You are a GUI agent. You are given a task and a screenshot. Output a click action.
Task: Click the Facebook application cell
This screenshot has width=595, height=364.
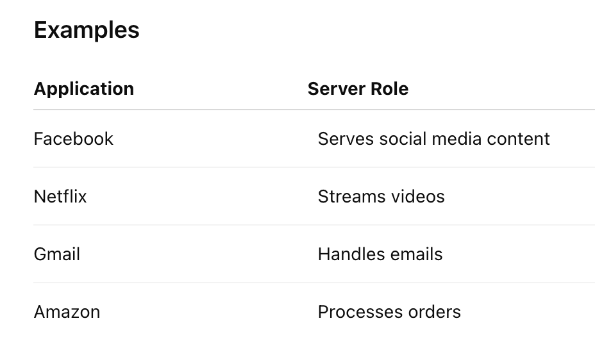click(73, 139)
